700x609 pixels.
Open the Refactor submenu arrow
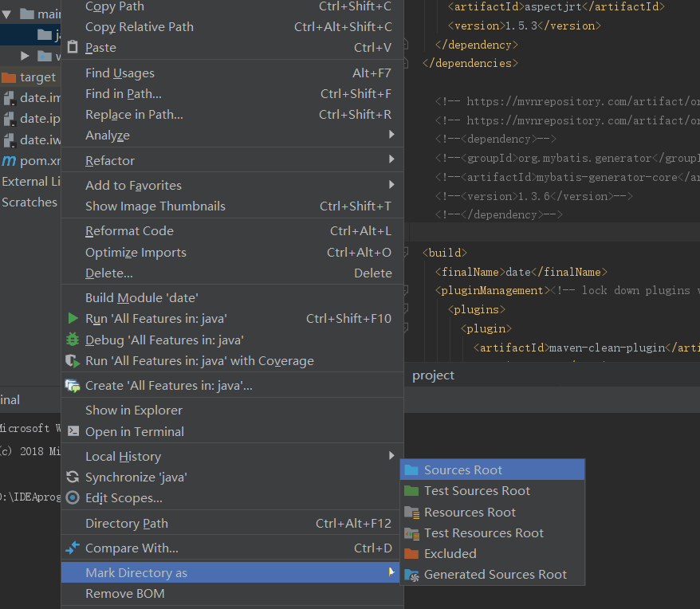[x=391, y=159]
